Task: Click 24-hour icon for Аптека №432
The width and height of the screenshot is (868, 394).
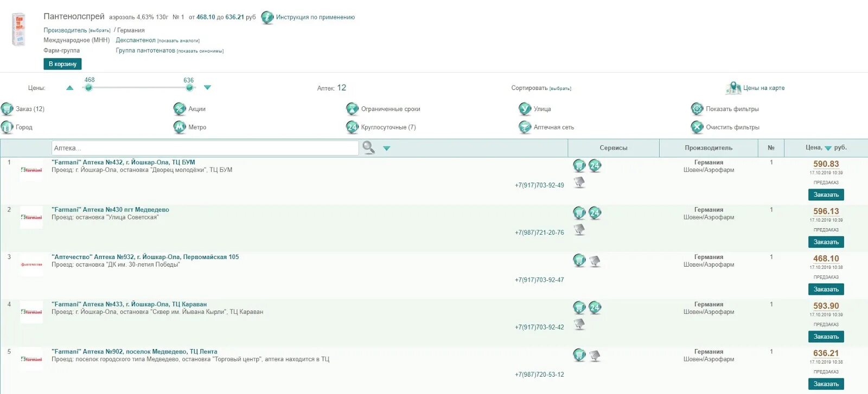Action: [595, 166]
